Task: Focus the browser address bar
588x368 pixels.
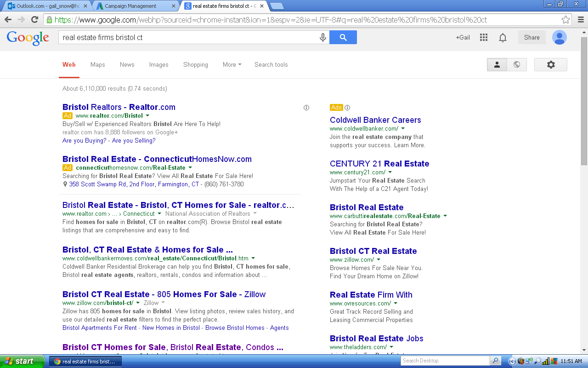Action: (x=301, y=20)
